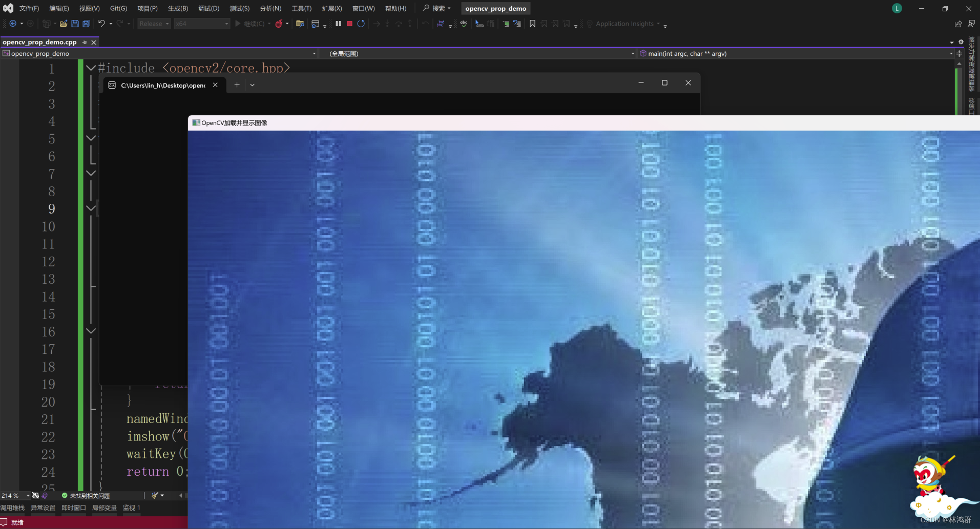
Task: Pin the opencv_prop_demo.cpp tab
Action: (85, 42)
